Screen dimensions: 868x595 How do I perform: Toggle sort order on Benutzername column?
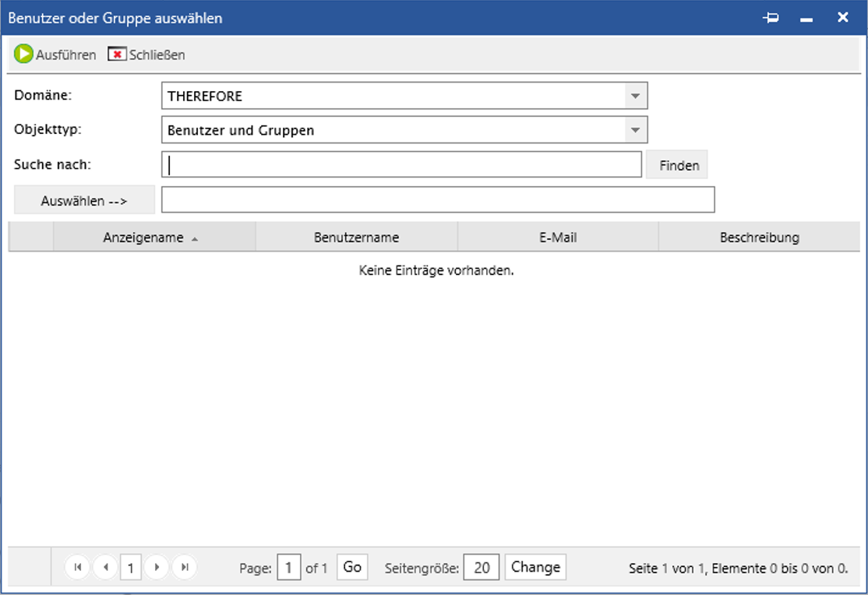(357, 237)
